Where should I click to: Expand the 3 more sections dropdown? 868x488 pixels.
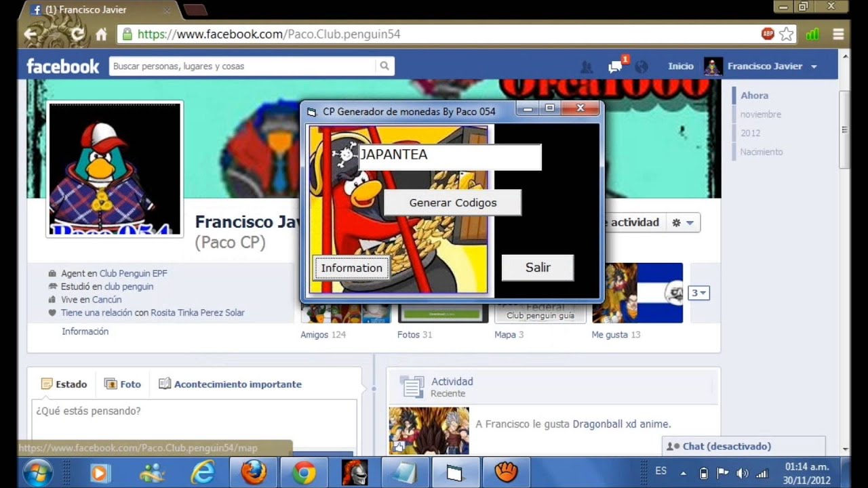coord(698,293)
